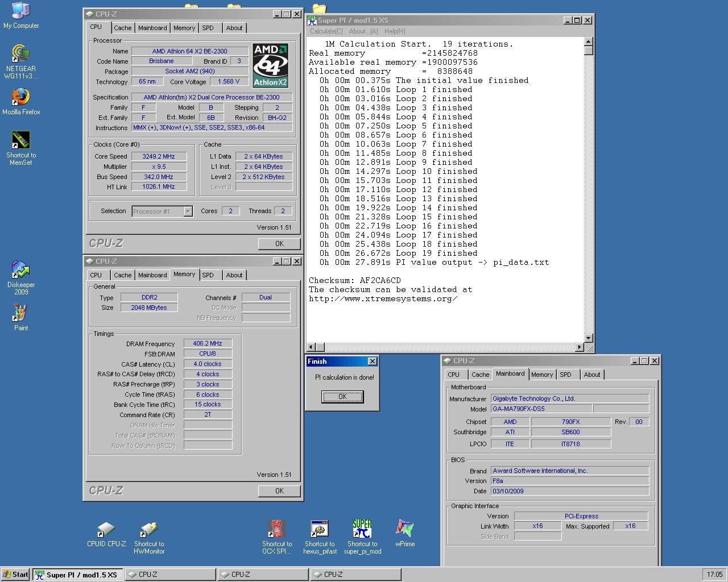Open the Shortcut to MemSet icon
Screen dimensions: 728x582
coord(21,148)
